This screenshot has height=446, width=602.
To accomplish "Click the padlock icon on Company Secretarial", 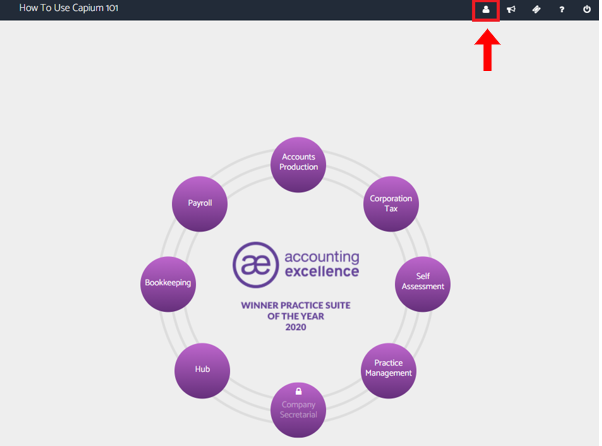I will click(x=298, y=391).
